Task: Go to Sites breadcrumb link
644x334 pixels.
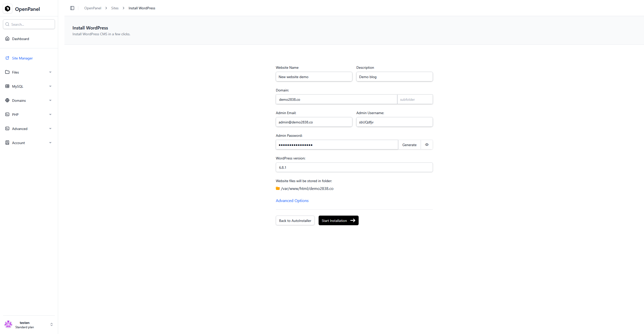Action: tap(115, 8)
